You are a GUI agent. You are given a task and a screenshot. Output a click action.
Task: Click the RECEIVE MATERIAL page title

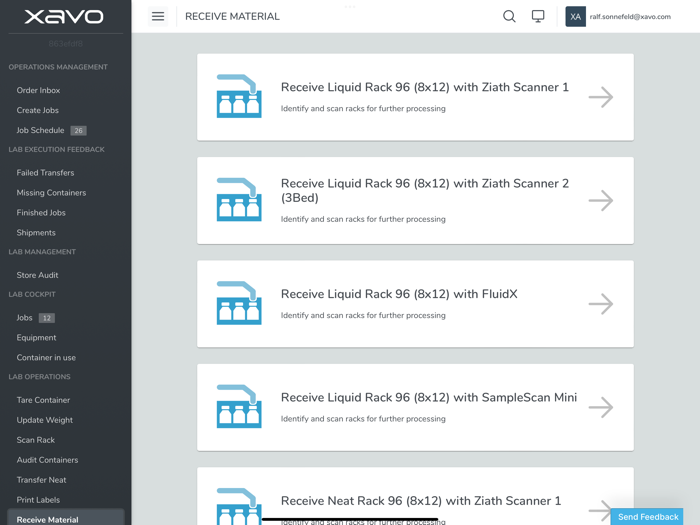(x=232, y=17)
